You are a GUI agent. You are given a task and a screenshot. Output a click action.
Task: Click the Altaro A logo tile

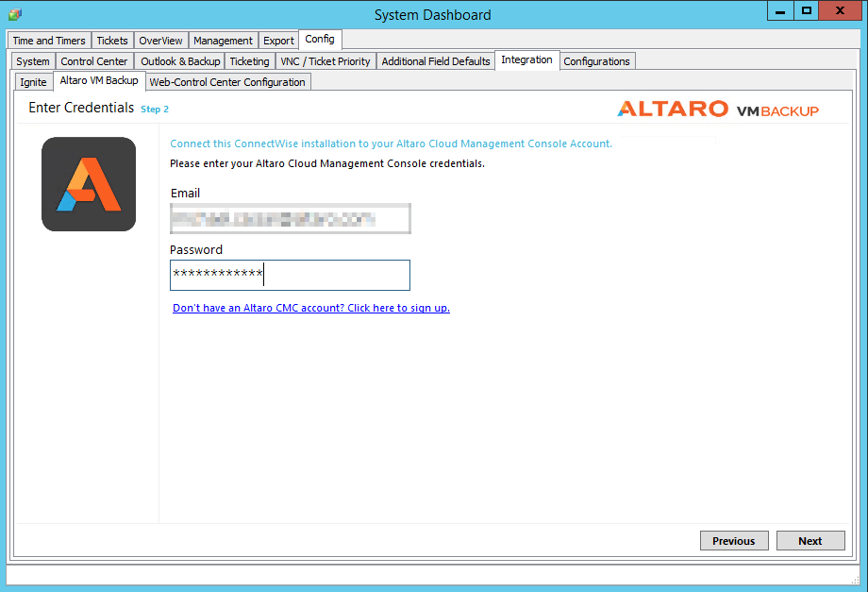pyautogui.click(x=89, y=184)
